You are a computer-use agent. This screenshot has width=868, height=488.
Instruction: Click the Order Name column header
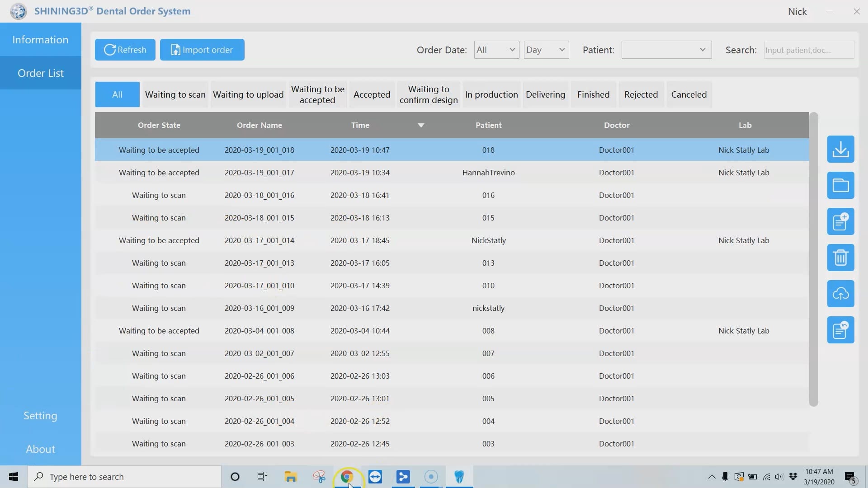point(259,125)
